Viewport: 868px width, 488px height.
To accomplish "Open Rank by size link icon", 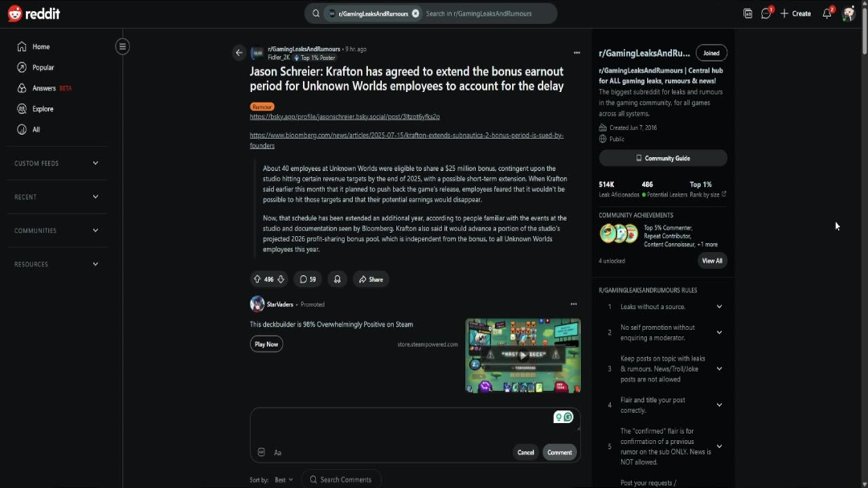I will 724,195.
